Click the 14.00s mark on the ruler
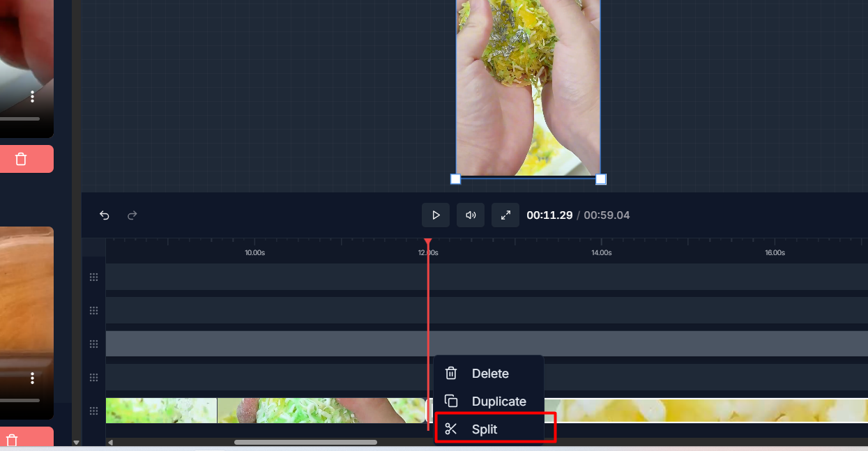This screenshot has width=868, height=451. point(601,252)
